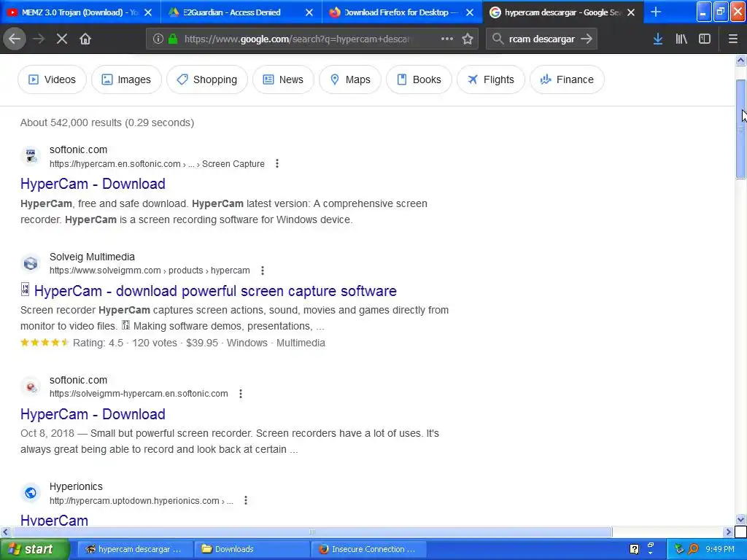Open a new tab with plus
The width and height of the screenshot is (747, 560).
(656, 12)
